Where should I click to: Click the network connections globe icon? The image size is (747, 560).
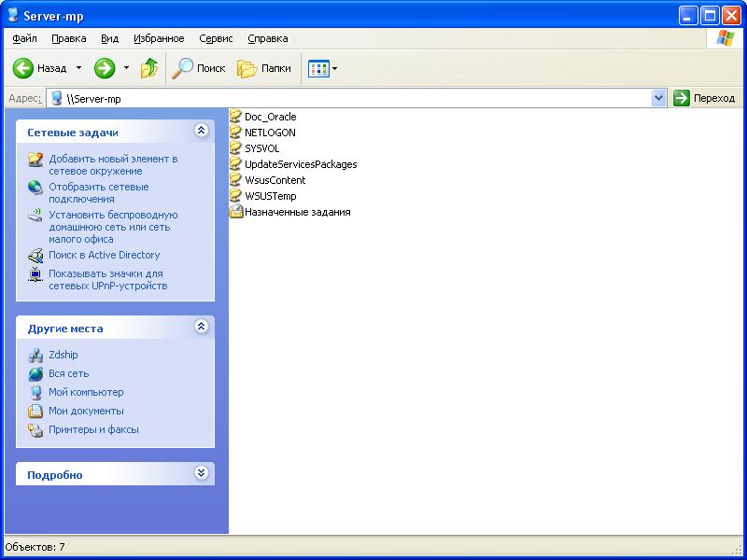[35, 188]
